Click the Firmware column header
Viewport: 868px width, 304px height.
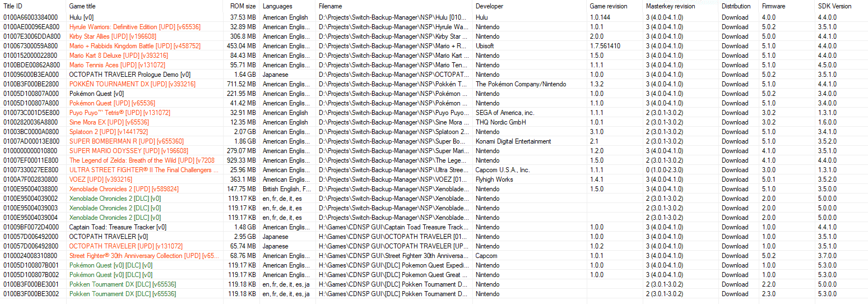pos(787,6)
